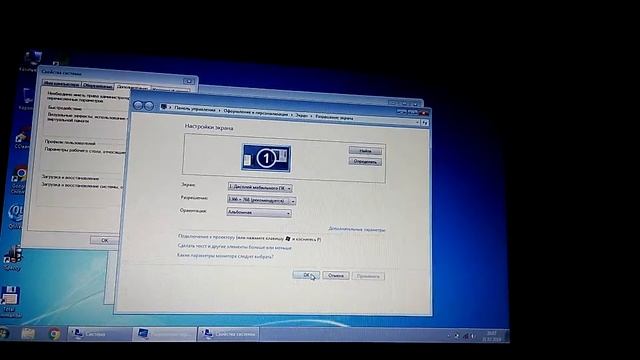The width and height of the screenshot is (640, 360).
Task: Click the Определить (Identify) button
Action: point(365,162)
